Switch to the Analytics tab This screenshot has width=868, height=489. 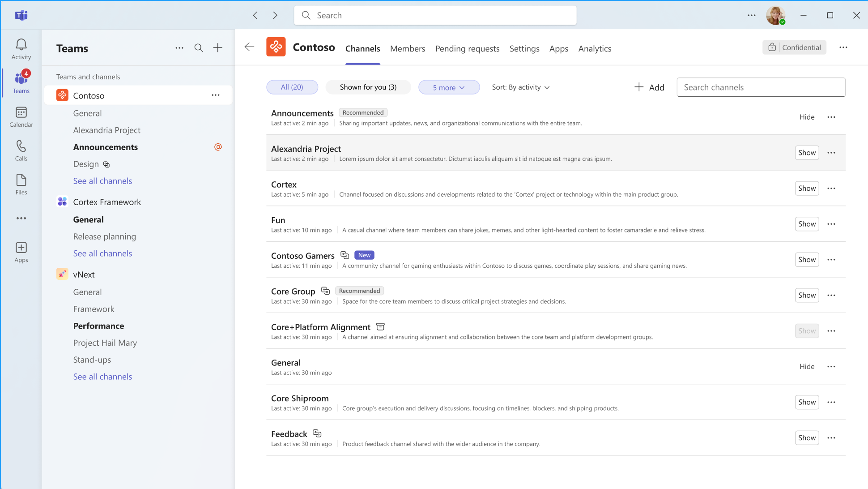(x=594, y=48)
